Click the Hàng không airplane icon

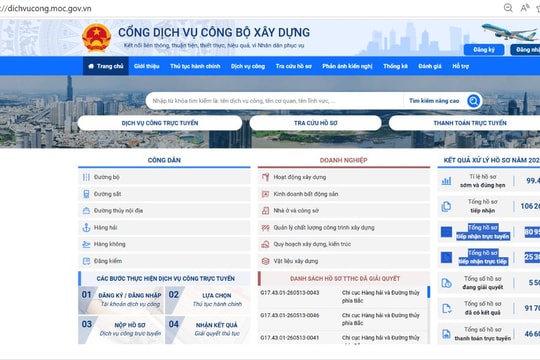coord(86,244)
